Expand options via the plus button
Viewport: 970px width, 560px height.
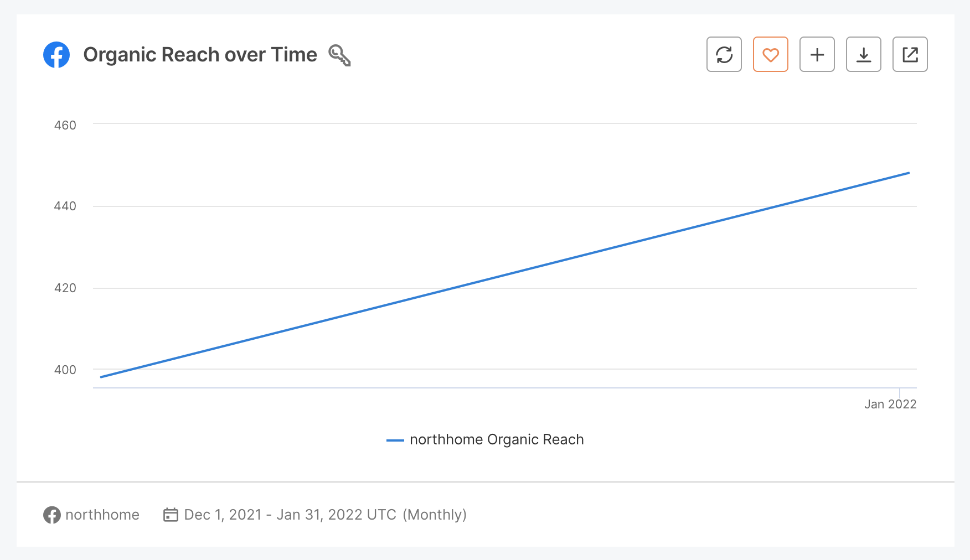coord(817,54)
